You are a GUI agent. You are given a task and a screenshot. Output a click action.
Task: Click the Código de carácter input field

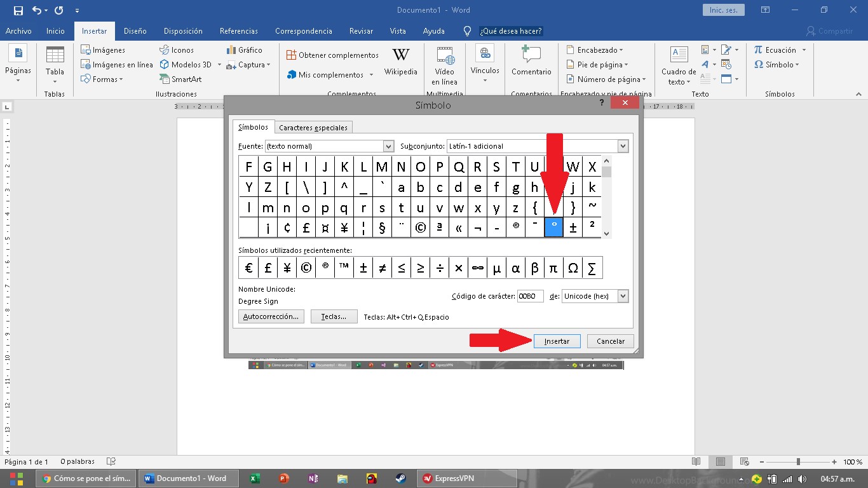coord(530,295)
